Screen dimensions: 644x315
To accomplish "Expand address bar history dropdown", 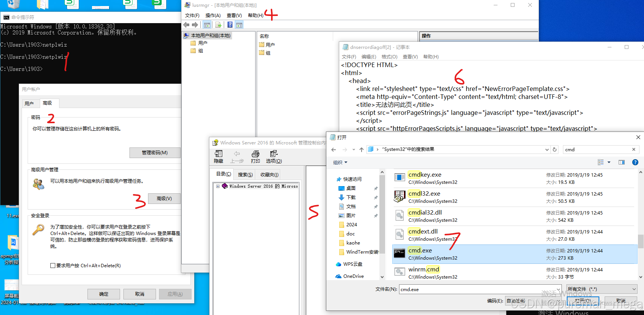I will coord(547,150).
